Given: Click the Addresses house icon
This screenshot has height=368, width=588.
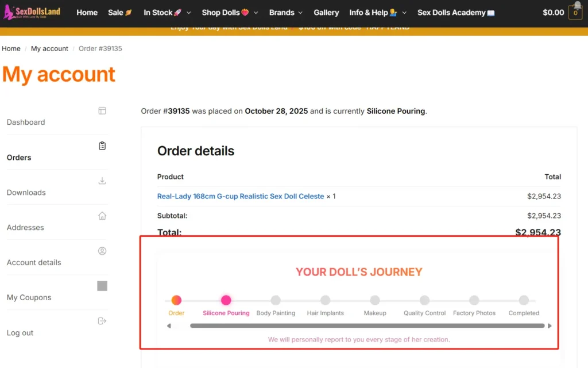Looking at the screenshot, I should [102, 216].
